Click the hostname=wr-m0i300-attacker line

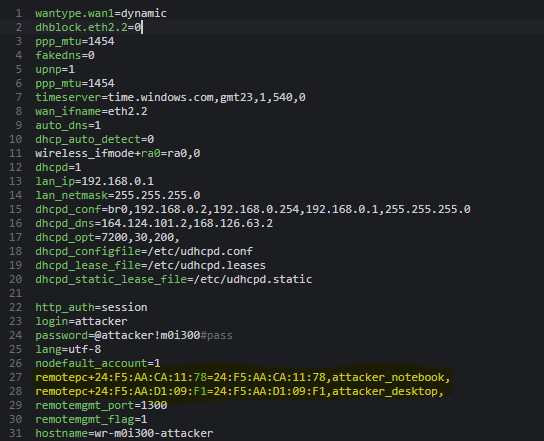[124, 433]
